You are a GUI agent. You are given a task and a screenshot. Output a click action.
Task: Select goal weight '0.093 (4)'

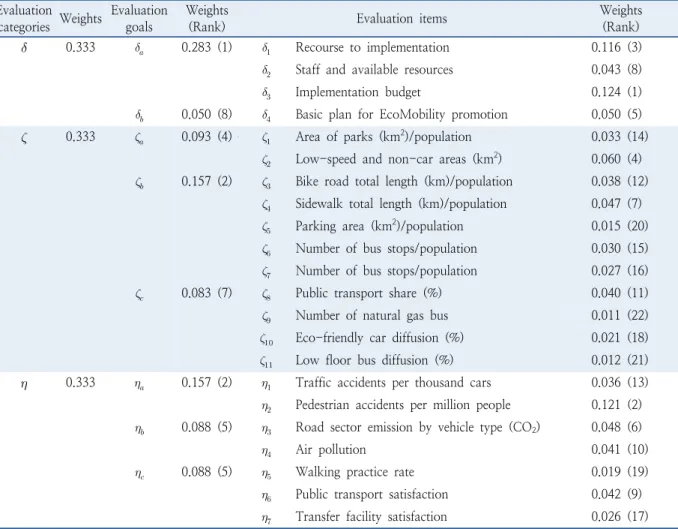207,137
